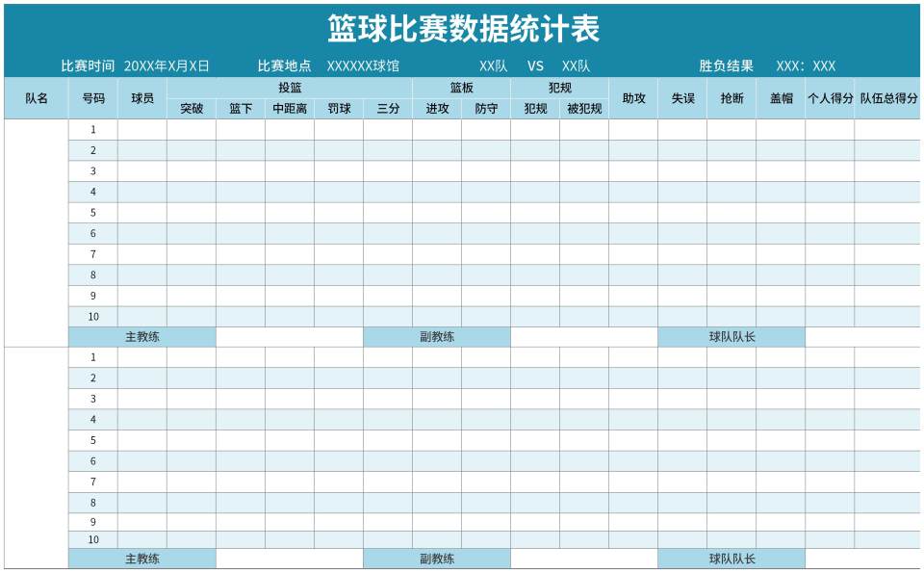Select the 个人得分 column header
The height and width of the screenshot is (573, 924).
coord(830,98)
